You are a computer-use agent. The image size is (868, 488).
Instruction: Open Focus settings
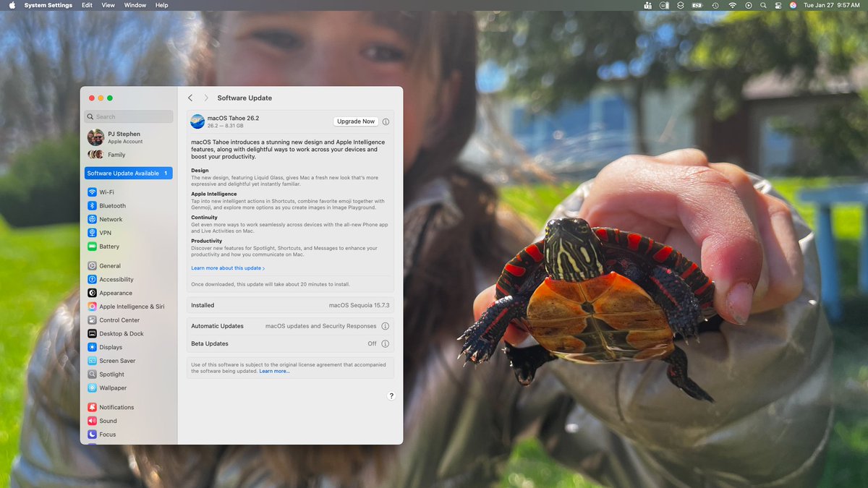coord(129,435)
